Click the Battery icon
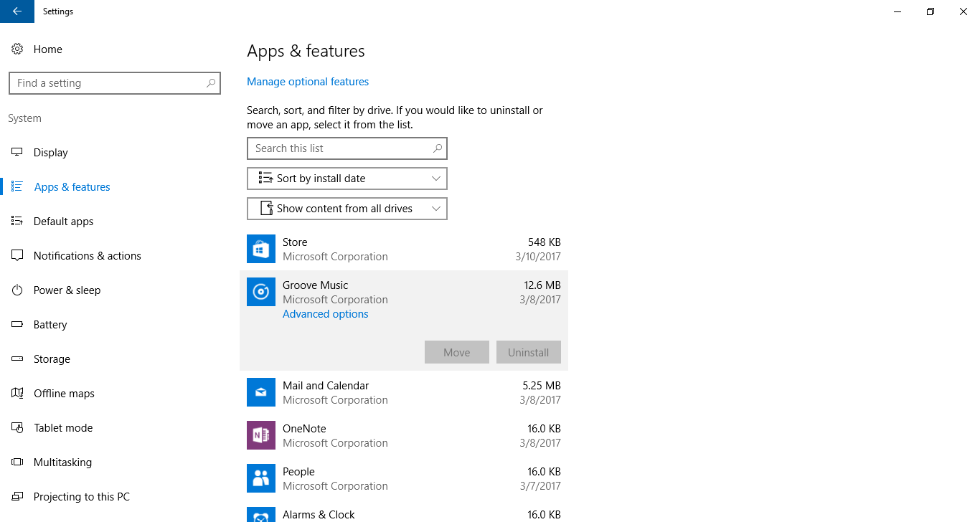The height and width of the screenshot is (522, 980). click(17, 324)
